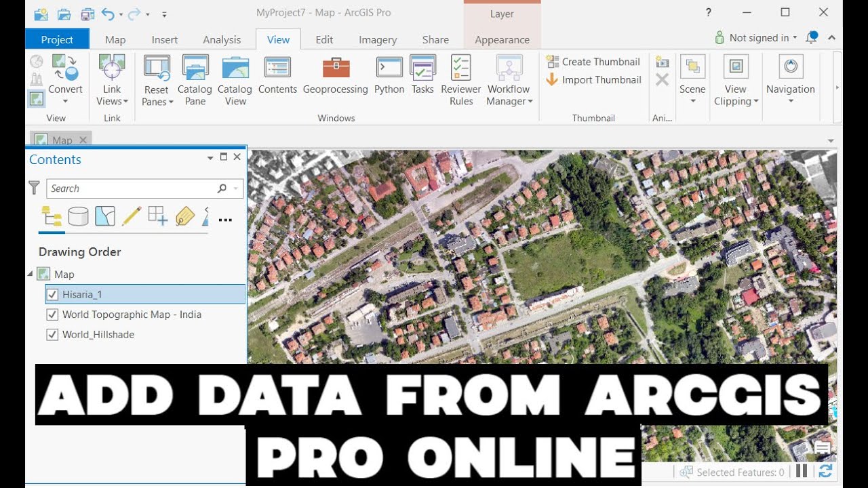Open the Contents pane options arrow

click(x=210, y=157)
